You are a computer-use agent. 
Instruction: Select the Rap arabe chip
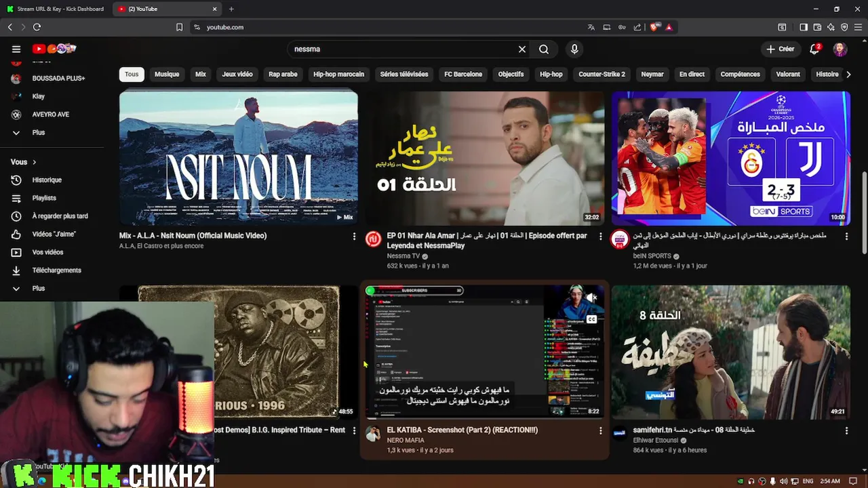[283, 75]
